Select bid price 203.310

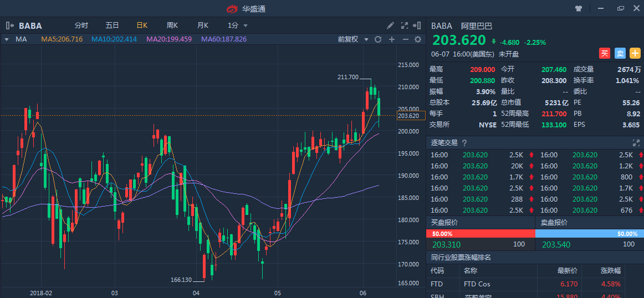click(x=447, y=245)
